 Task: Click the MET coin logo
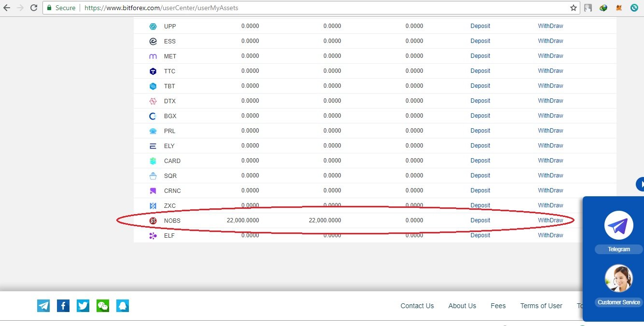tap(154, 56)
